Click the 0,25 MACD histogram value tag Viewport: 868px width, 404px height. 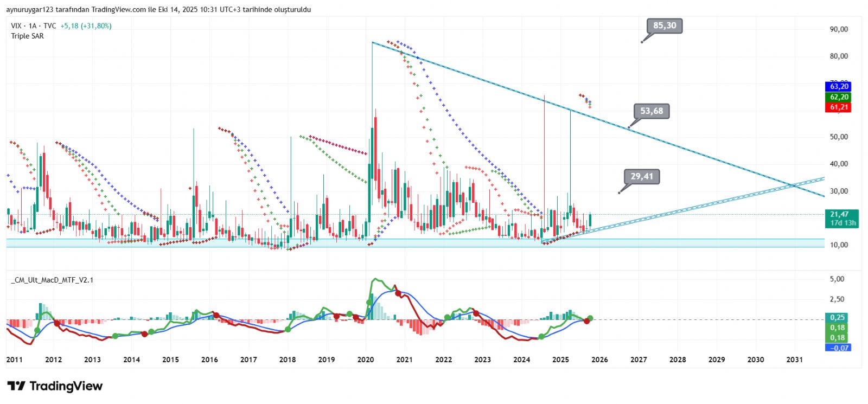tap(838, 318)
